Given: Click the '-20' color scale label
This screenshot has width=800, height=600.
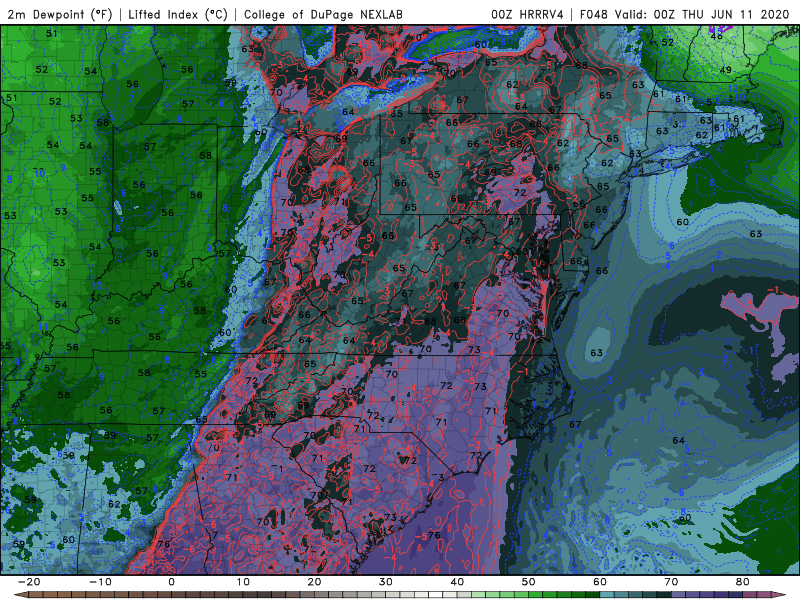Looking at the screenshot, I should pyautogui.click(x=28, y=582).
